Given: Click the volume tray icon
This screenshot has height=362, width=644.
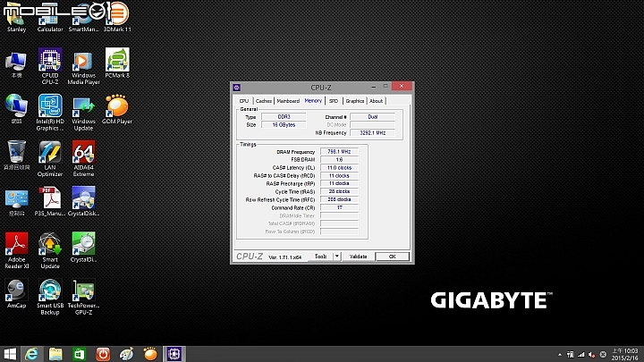Looking at the screenshot, I should (x=592, y=355).
